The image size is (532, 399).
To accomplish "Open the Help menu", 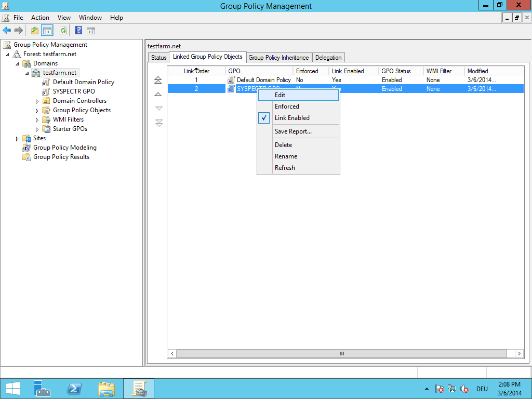I will 116,18.
